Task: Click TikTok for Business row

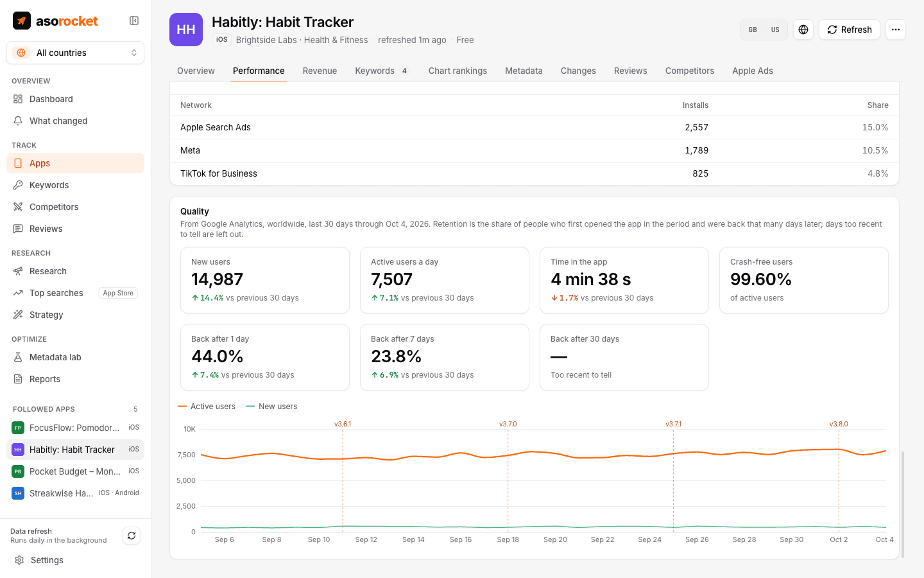Action: click(534, 173)
